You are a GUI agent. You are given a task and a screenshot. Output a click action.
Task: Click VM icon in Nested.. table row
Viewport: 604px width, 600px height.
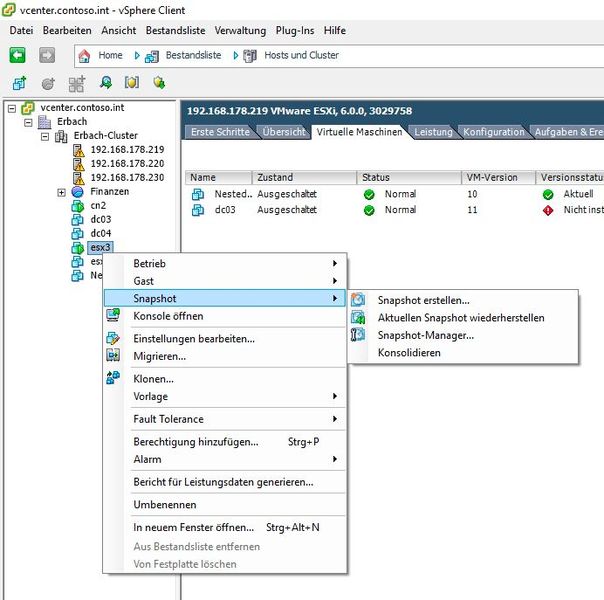click(x=198, y=194)
